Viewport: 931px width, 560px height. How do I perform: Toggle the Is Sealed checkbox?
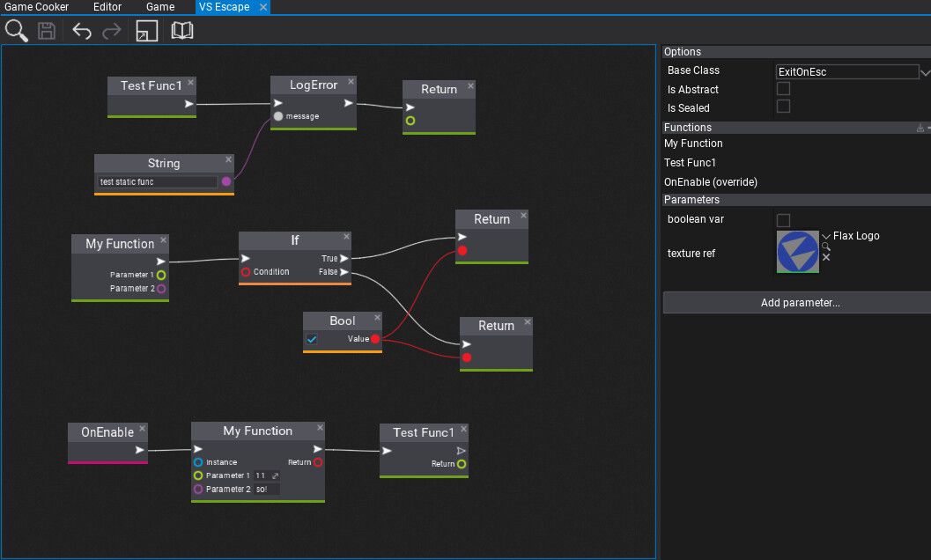783,107
